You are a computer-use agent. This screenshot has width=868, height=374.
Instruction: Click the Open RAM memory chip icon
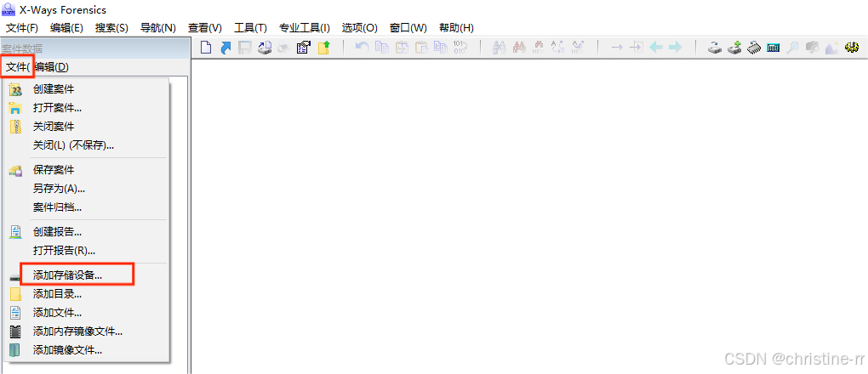[x=754, y=48]
